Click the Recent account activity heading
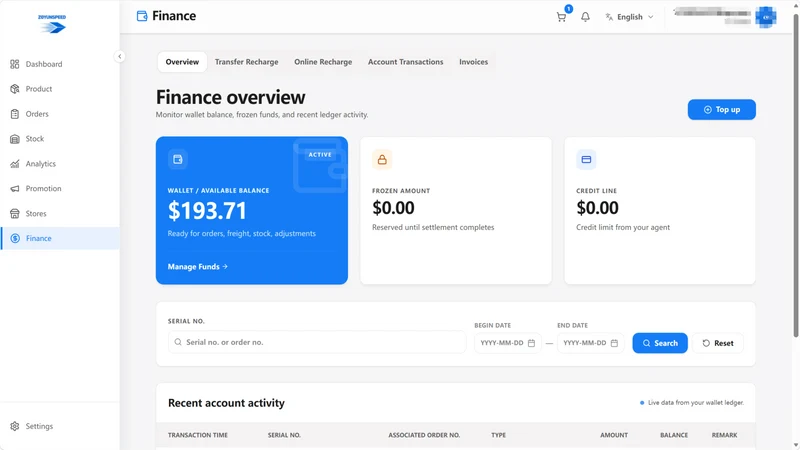Viewport: 800px width, 450px height. click(x=226, y=403)
